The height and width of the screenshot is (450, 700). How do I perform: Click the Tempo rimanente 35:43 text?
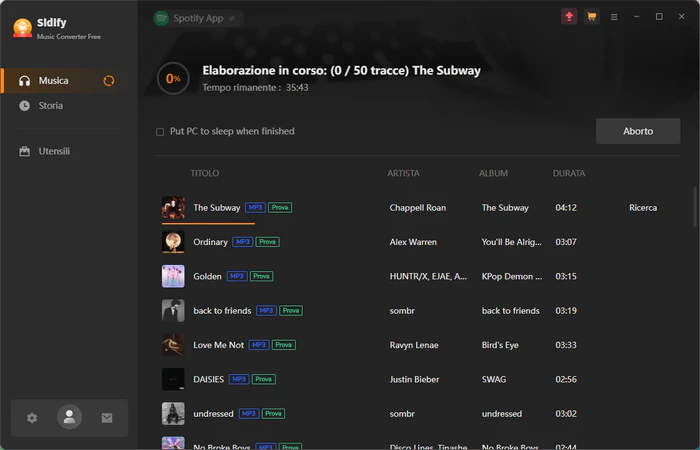pos(255,88)
